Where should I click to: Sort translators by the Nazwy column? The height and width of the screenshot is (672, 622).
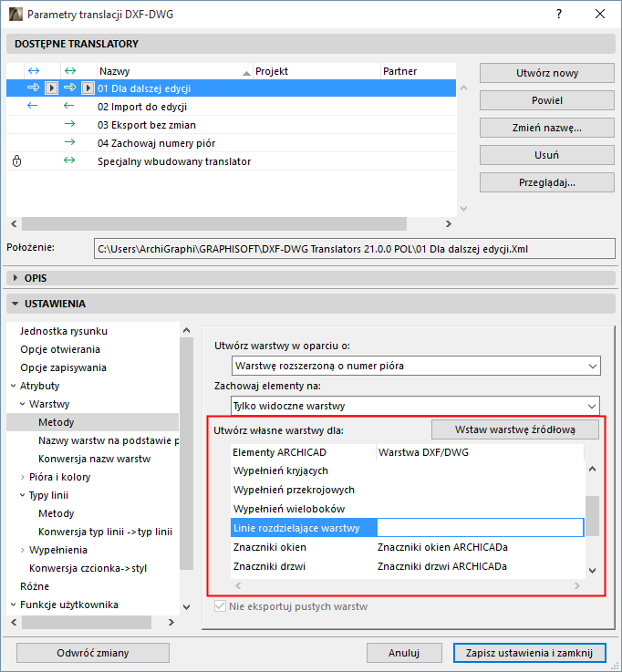point(174,71)
